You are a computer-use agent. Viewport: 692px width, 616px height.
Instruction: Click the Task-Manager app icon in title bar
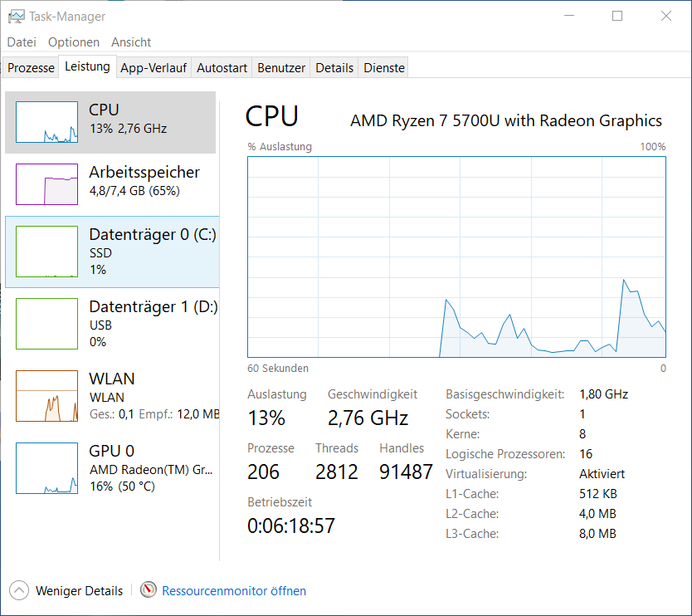coord(16,16)
